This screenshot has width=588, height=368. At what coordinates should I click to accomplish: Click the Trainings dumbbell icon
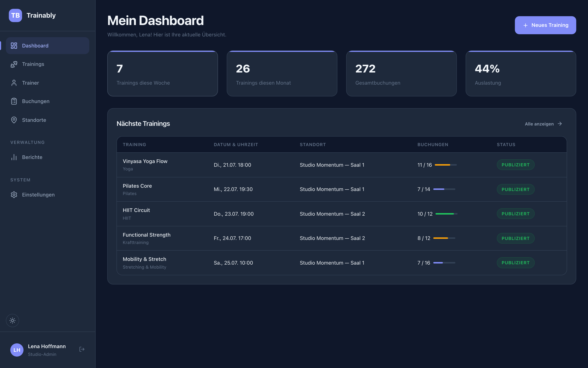pos(14,64)
